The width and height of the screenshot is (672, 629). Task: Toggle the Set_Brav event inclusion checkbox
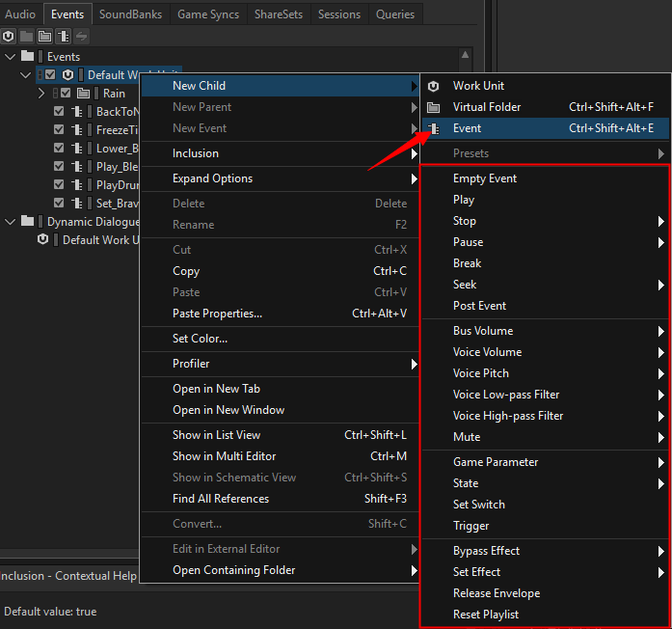tap(59, 203)
